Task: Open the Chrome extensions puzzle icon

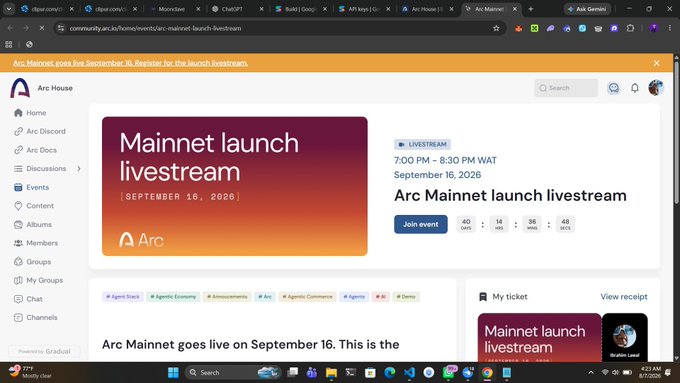Action: [631, 28]
